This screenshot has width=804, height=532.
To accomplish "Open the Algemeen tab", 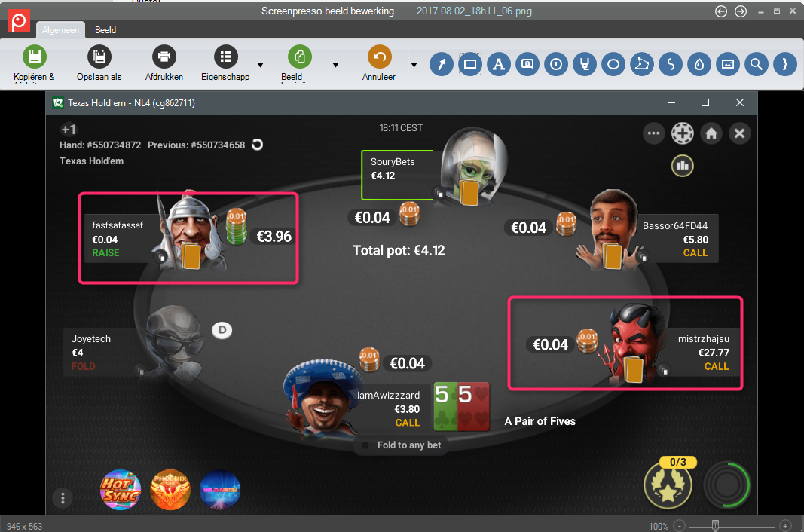I will [x=60, y=30].
